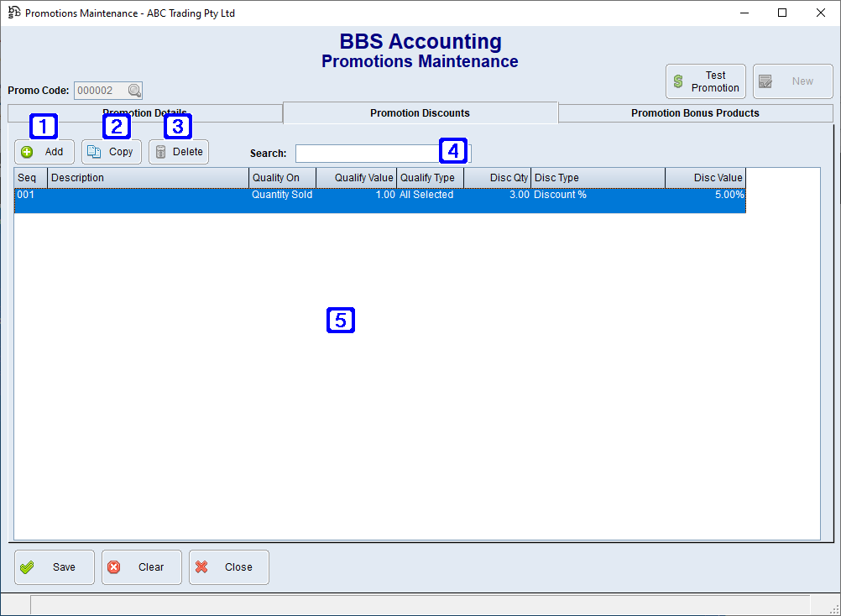
Task: Select the Promotion Discounts tab
Action: 420,112
